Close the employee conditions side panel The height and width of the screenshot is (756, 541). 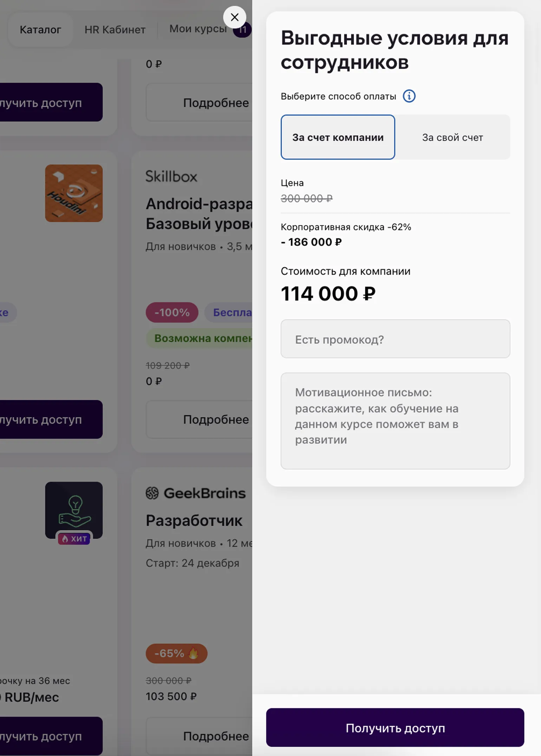235,17
